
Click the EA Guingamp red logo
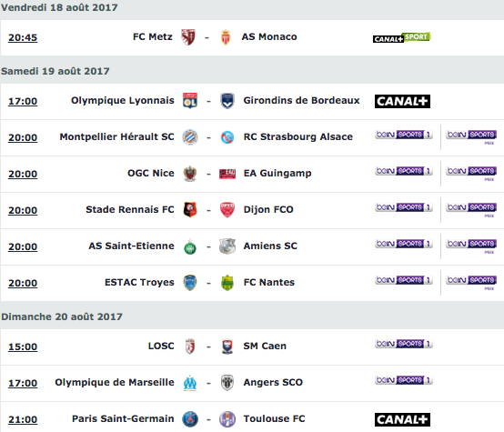pyautogui.click(x=227, y=174)
